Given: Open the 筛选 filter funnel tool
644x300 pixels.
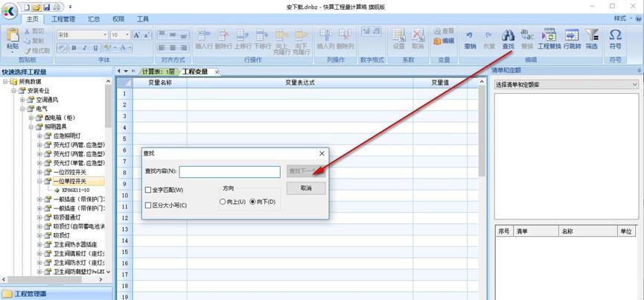Looking at the screenshot, I should [x=592, y=39].
